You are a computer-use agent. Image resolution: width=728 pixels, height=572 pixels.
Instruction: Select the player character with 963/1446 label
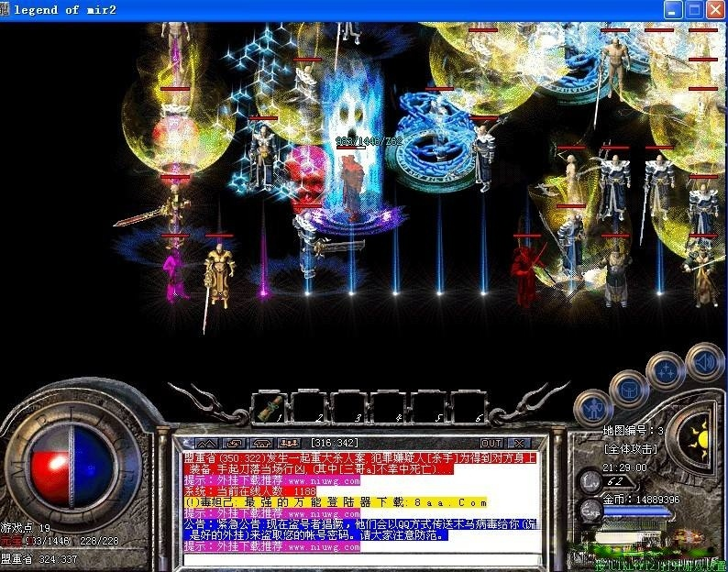[x=353, y=186]
